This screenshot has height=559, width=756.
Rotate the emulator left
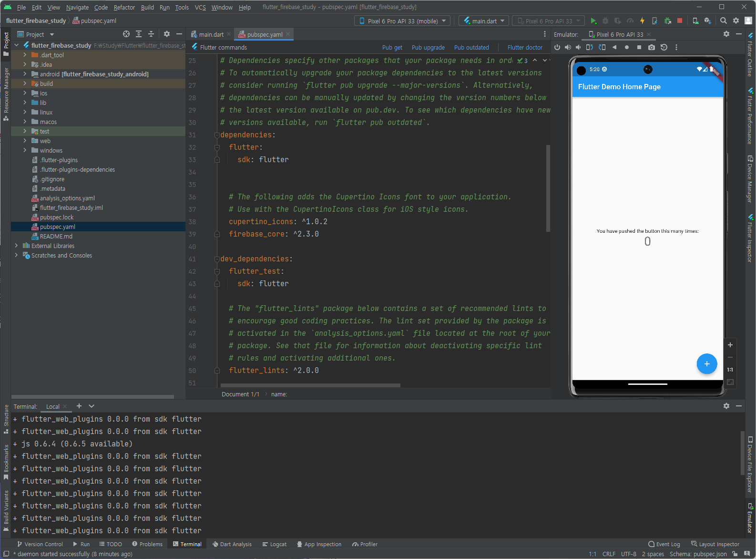point(590,47)
